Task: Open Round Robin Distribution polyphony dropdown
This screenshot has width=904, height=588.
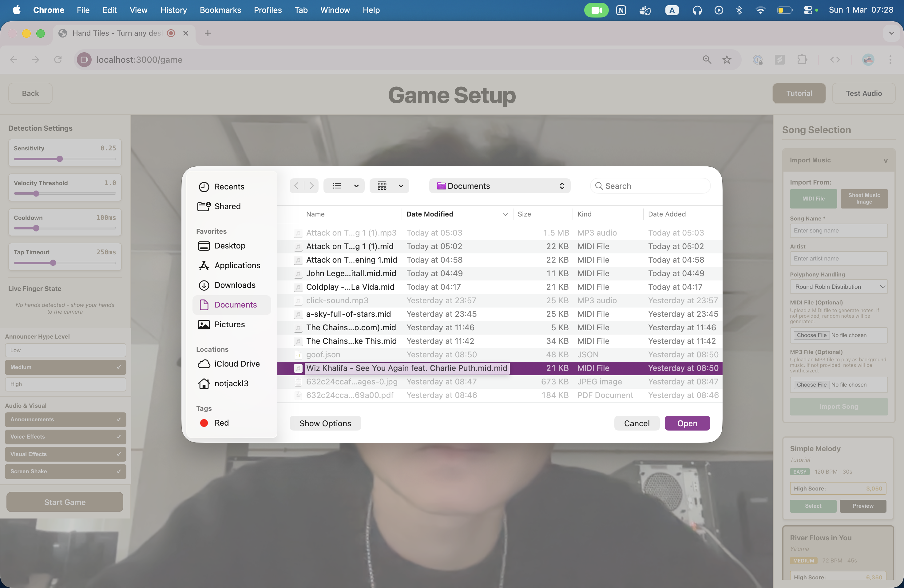Action: pyautogui.click(x=838, y=287)
